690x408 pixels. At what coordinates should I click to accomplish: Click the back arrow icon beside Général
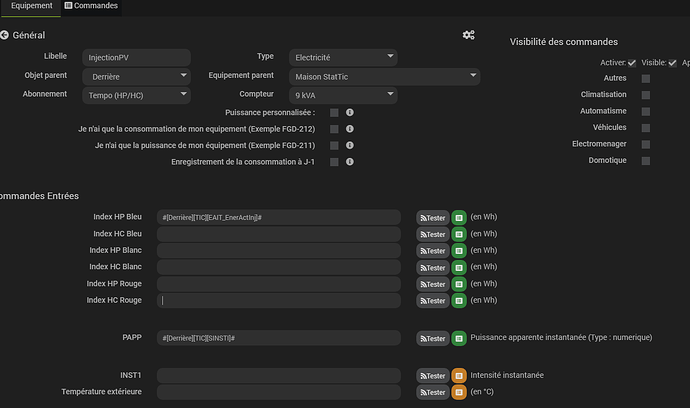[4, 35]
